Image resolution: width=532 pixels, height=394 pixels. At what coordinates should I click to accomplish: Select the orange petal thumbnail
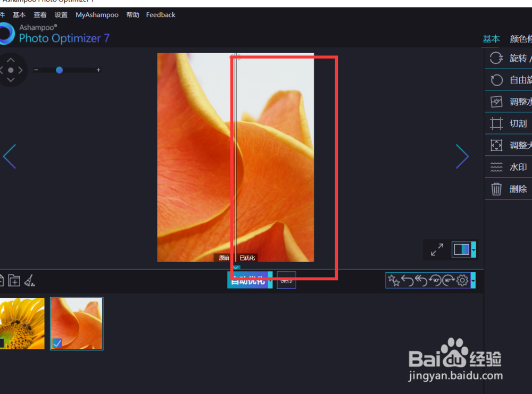click(77, 323)
